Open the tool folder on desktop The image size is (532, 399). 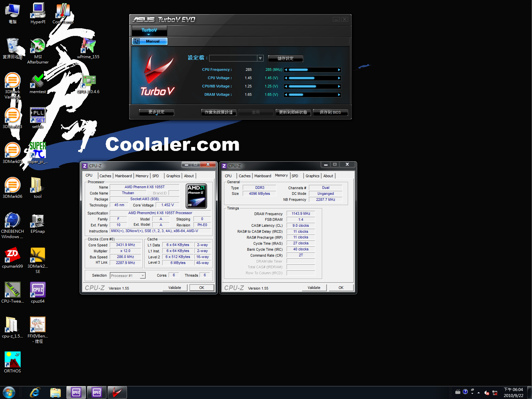(38, 188)
